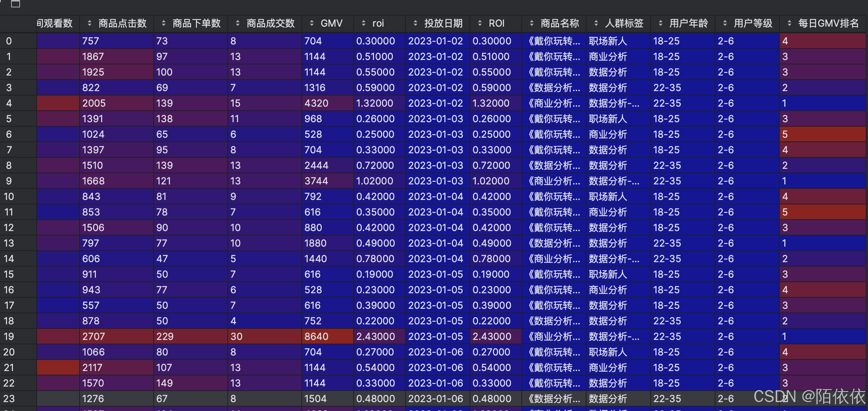The image size is (868, 411).
Task: Click sort arrows beside uppercase ROI header
Action: point(480,23)
